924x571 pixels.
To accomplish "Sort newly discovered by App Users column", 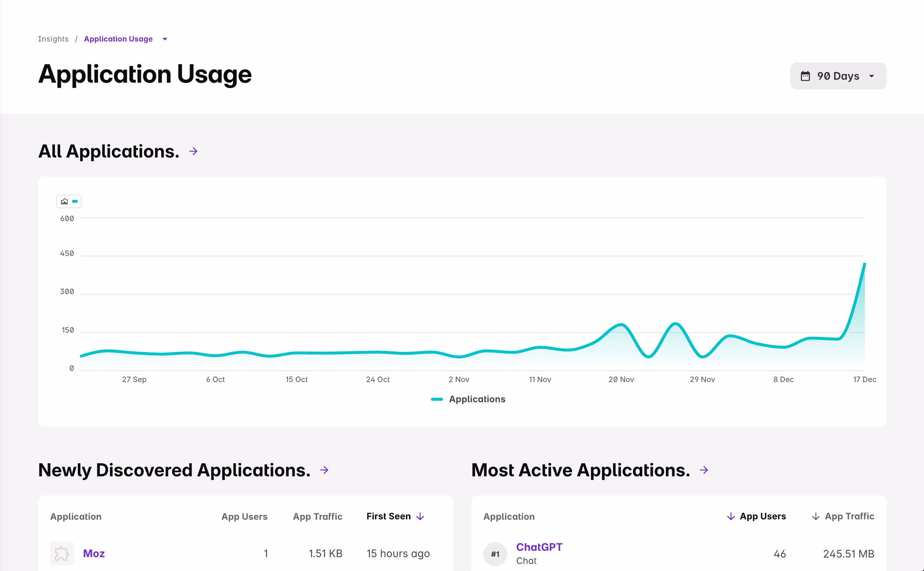I will [x=244, y=517].
